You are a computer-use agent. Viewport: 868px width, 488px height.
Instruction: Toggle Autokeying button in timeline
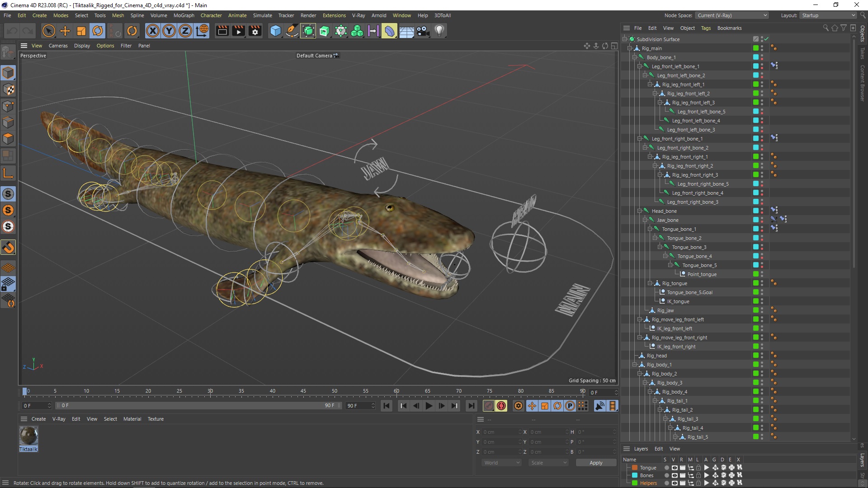tap(501, 406)
